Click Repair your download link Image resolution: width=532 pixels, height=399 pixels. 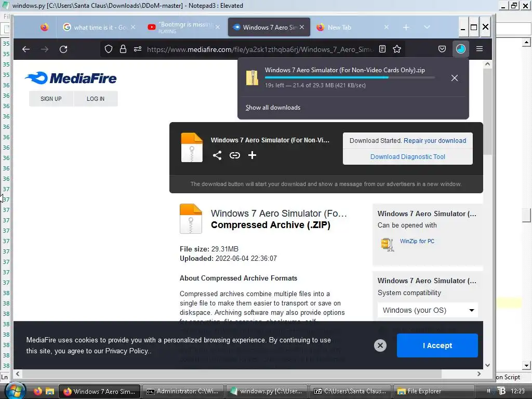pyautogui.click(x=435, y=140)
